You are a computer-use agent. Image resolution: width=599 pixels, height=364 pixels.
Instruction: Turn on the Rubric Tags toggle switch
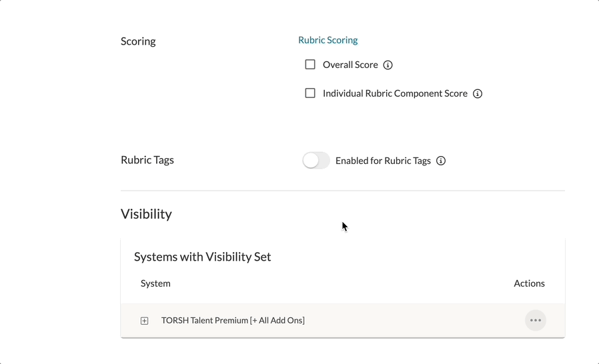click(316, 161)
